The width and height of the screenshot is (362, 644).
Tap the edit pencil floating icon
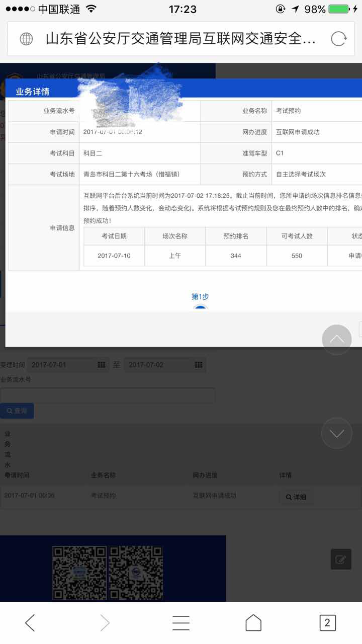(341, 559)
